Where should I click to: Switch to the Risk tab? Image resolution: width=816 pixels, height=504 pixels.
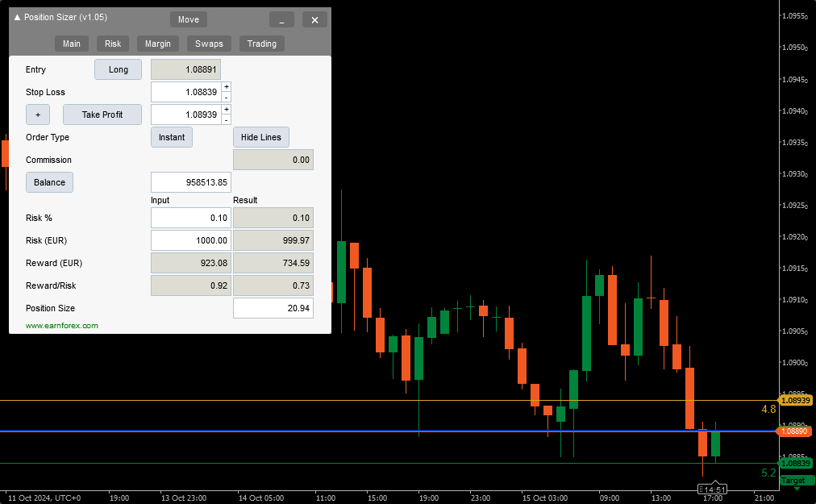pyautogui.click(x=113, y=44)
